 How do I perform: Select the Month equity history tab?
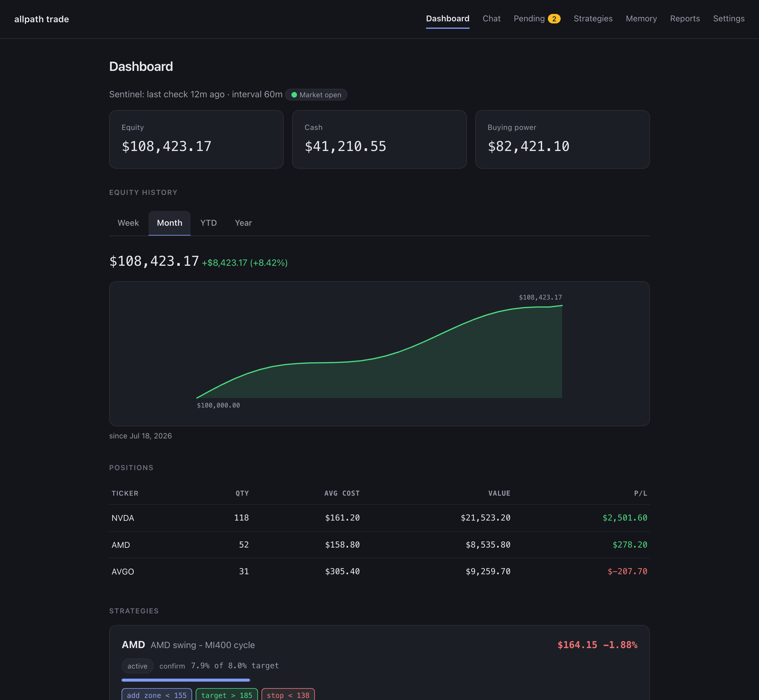(170, 223)
